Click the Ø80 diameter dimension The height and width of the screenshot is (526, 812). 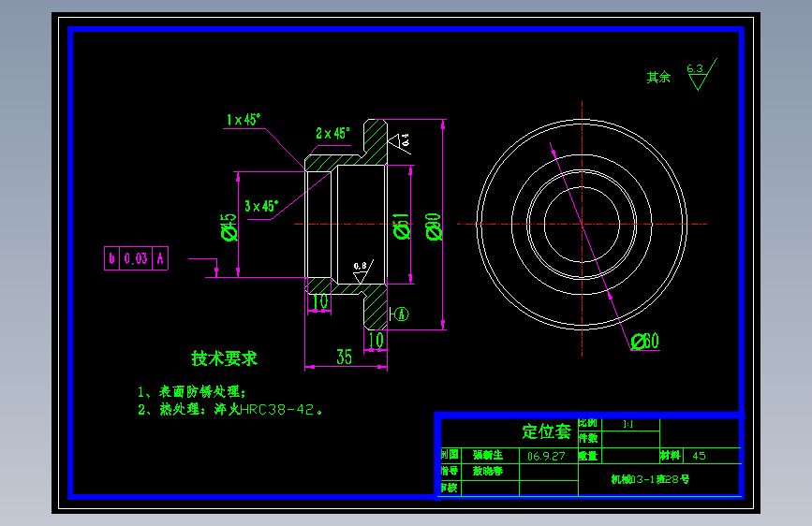[x=434, y=226]
